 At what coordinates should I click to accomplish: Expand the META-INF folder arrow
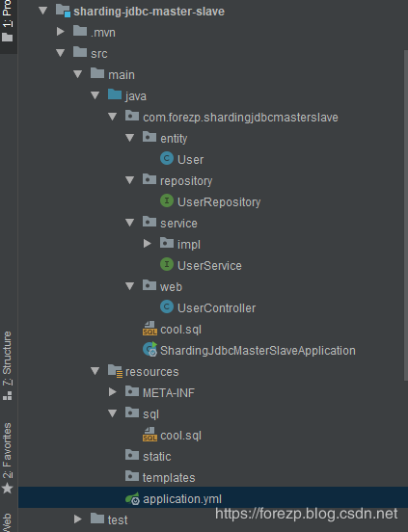coord(112,392)
